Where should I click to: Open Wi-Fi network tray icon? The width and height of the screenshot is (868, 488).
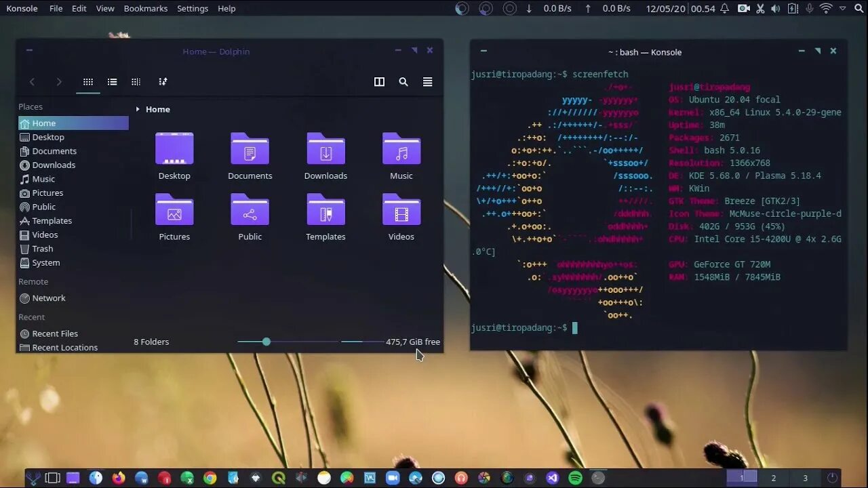click(x=826, y=8)
